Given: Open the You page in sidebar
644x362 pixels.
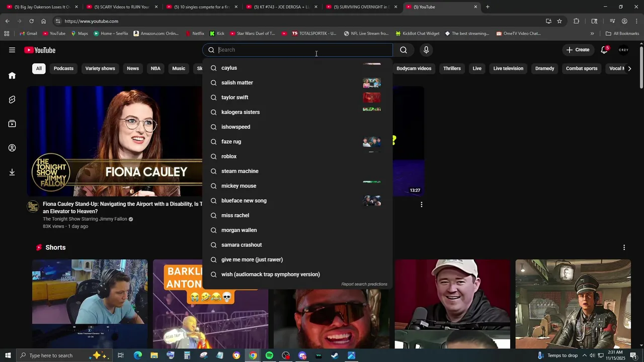Looking at the screenshot, I should (x=12, y=148).
